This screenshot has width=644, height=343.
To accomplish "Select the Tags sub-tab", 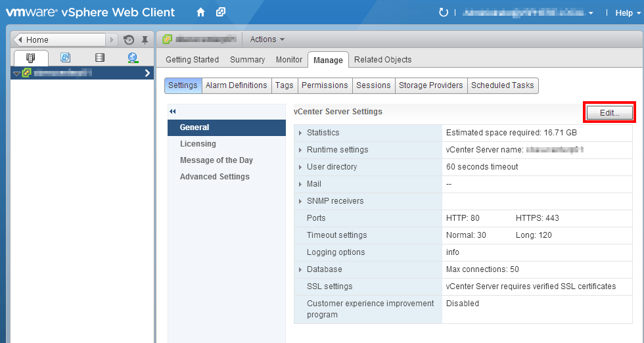I will coord(284,85).
